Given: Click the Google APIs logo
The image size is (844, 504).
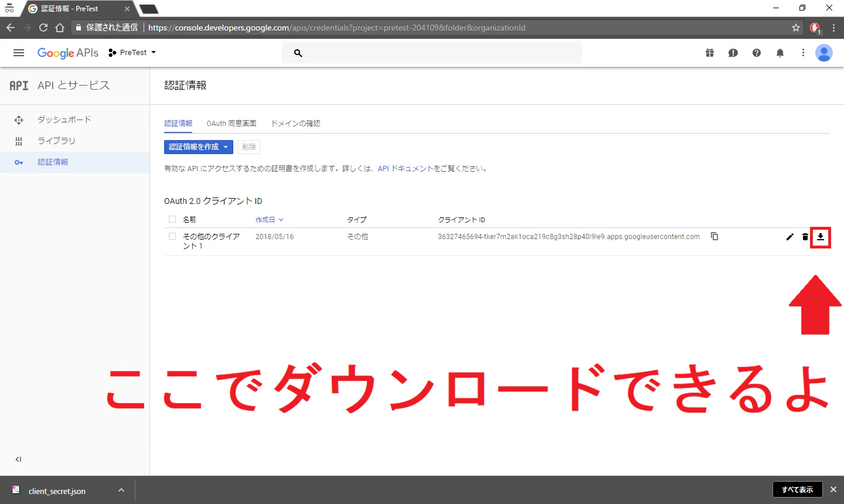Looking at the screenshot, I should [x=68, y=53].
